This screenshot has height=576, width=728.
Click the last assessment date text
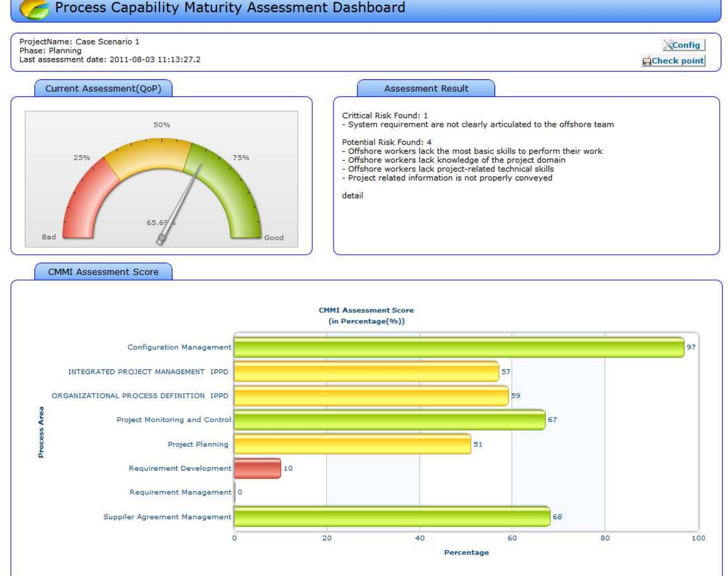(x=110, y=59)
